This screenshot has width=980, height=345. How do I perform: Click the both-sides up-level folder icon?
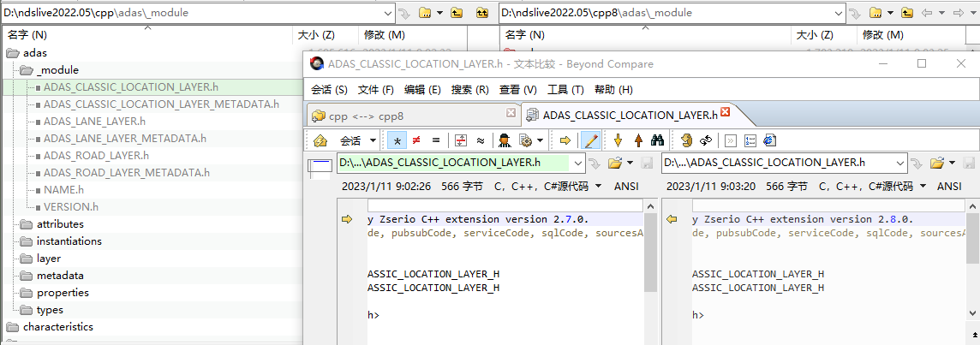pos(482,13)
